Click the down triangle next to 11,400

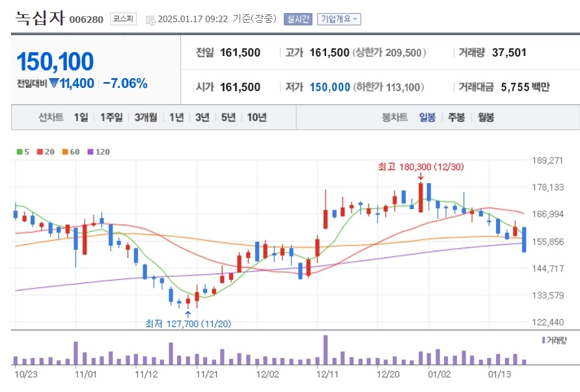[54, 83]
